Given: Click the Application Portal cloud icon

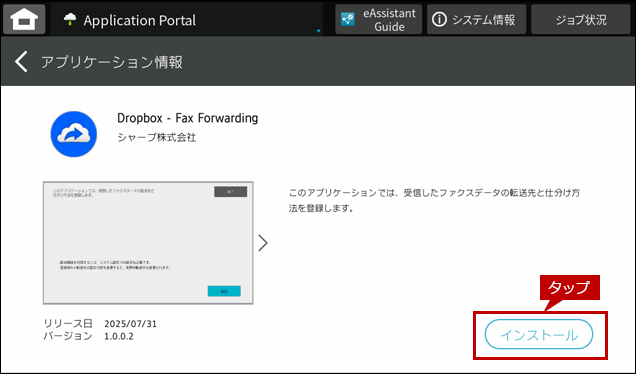Looking at the screenshot, I should point(70,19).
